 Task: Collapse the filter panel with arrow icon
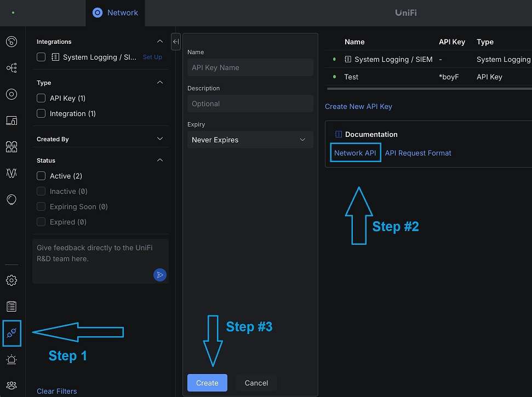coord(176,42)
